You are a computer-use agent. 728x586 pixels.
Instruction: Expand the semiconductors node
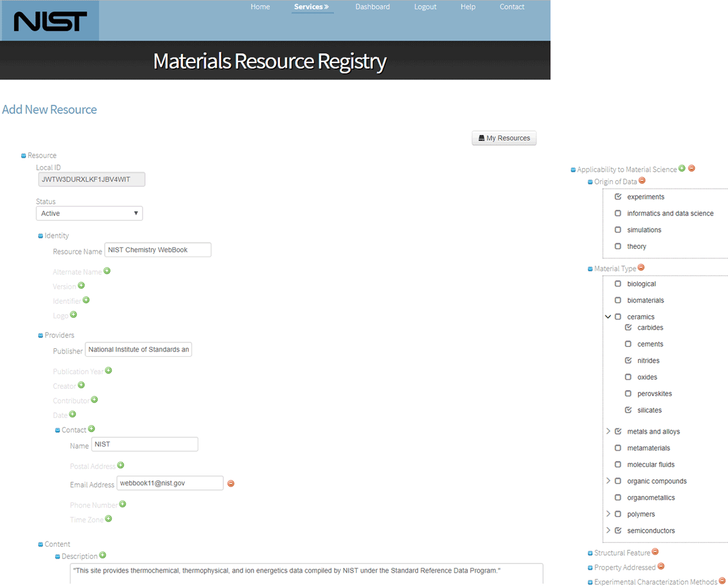click(608, 530)
